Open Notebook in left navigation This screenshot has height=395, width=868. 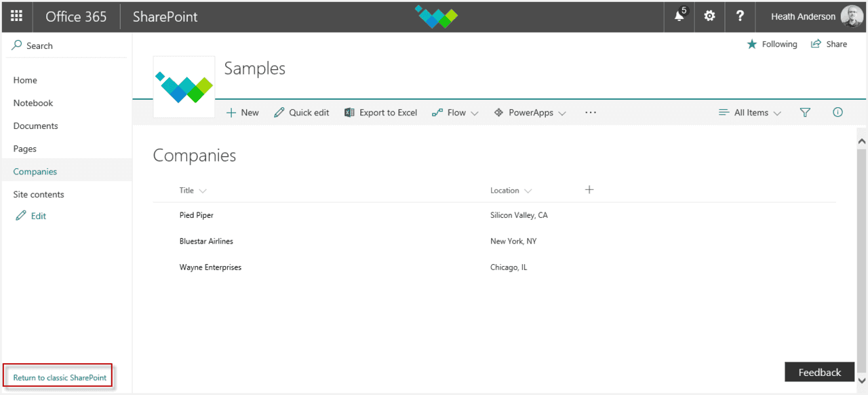coord(33,103)
